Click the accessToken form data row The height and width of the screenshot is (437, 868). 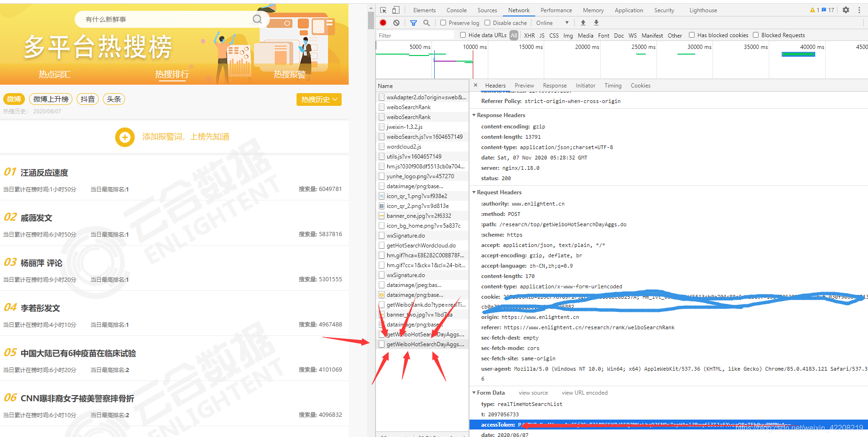(668, 425)
